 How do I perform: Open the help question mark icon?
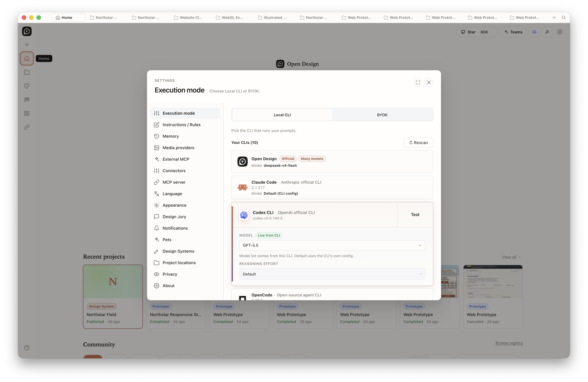point(27,348)
